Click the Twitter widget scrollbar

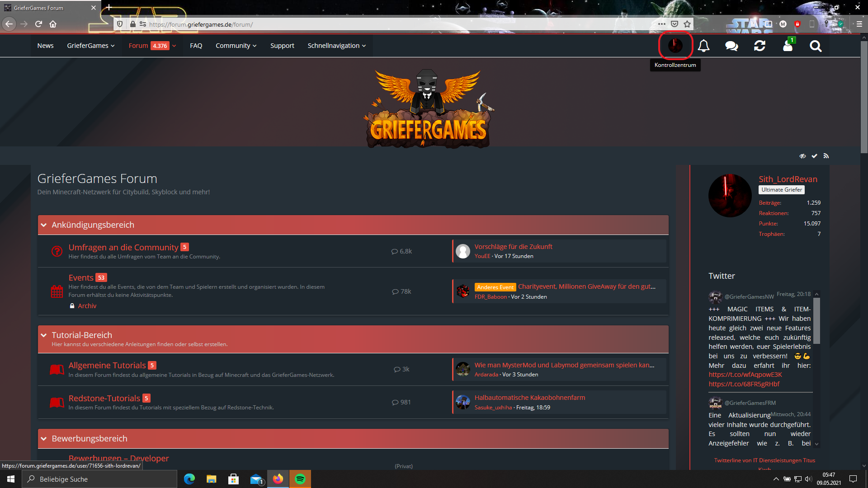coord(816,321)
